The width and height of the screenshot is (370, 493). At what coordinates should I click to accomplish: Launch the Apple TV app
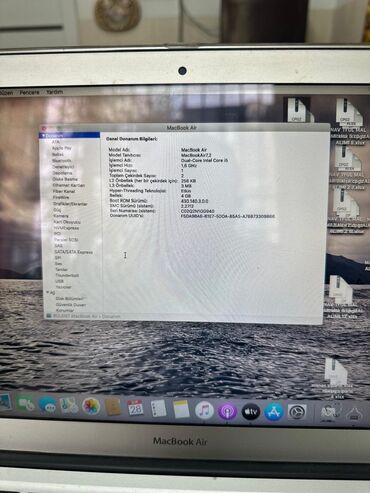(x=251, y=412)
